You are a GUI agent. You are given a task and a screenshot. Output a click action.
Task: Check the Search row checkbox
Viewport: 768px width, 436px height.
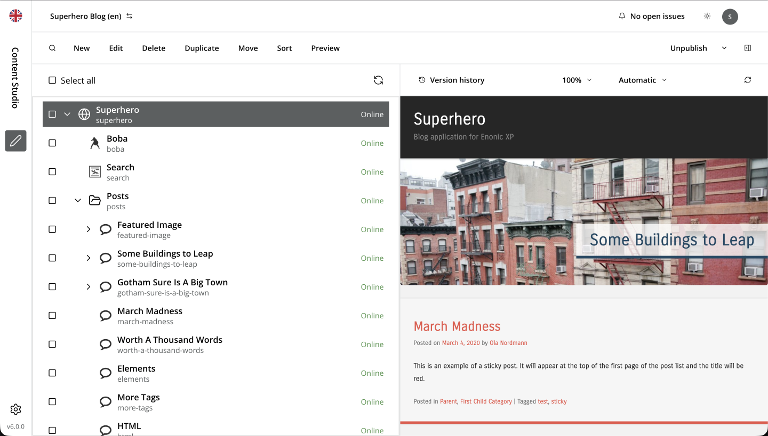[52, 172]
